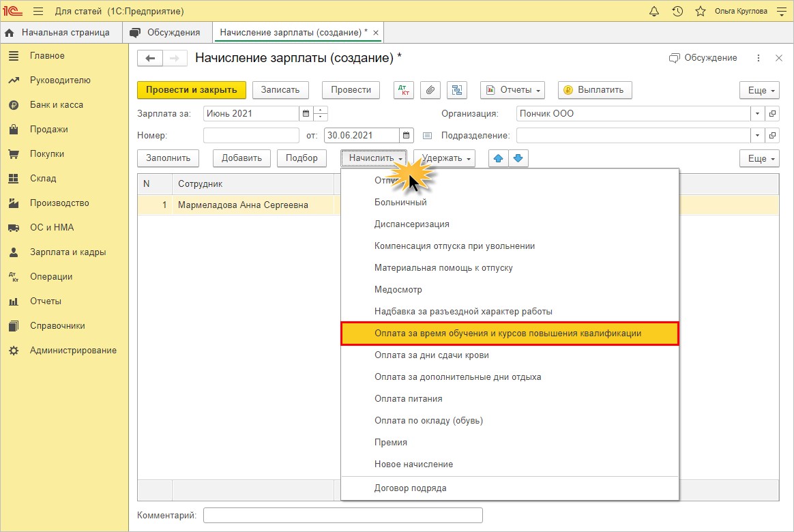794x532 pixels.
Task: Open Организация field in new window icon
Action: pos(772,114)
